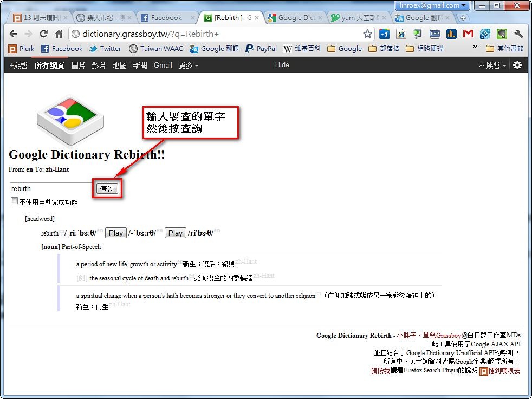The image size is (532, 399).
Task: Select 圖片 in the Google bar
Action: (79, 66)
